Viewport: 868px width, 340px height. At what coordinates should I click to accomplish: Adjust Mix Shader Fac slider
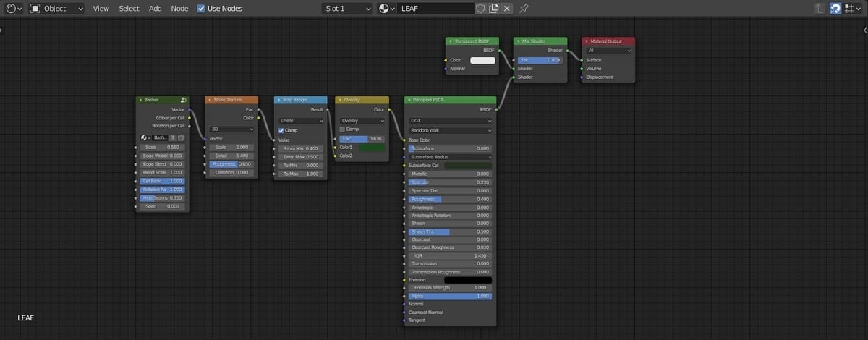point(539,60)
